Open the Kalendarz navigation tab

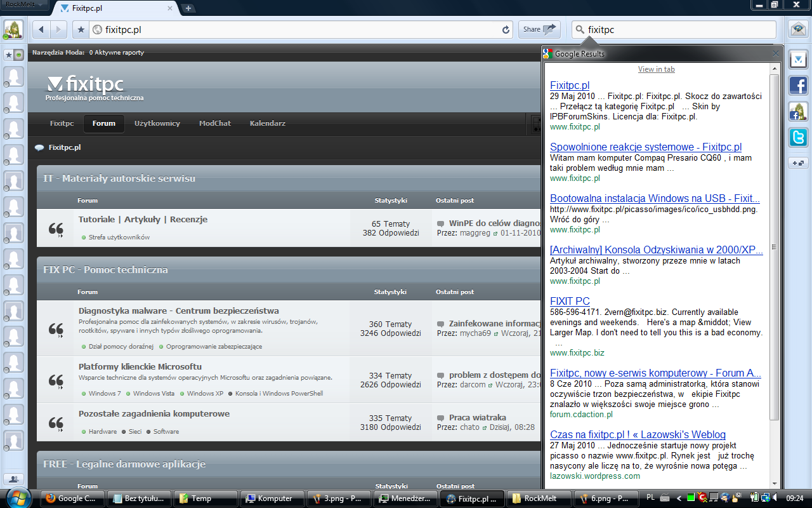[268, 123]
